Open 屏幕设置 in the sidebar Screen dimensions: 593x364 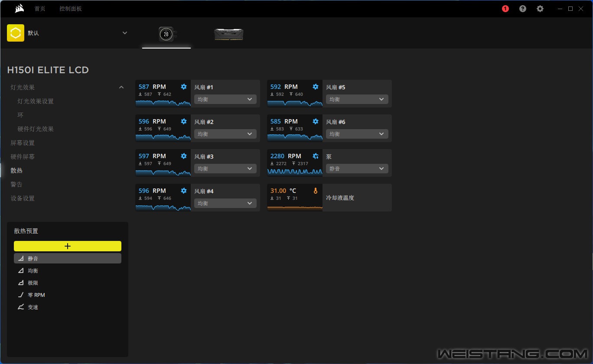click(23, 143)
